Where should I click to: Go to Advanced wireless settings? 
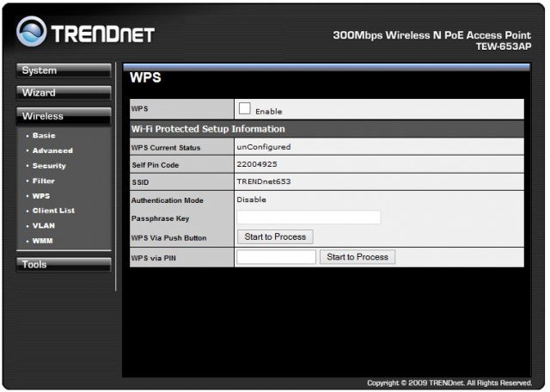coord(52,150)
